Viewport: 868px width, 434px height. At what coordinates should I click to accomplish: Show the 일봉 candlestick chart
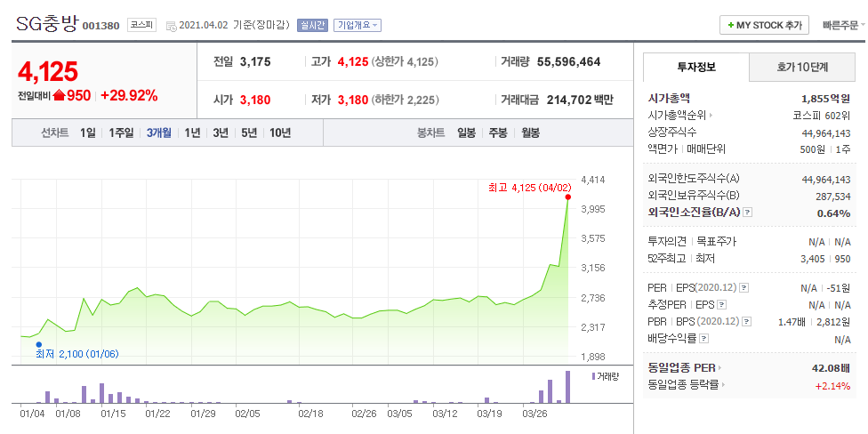[x=466, y=133]
